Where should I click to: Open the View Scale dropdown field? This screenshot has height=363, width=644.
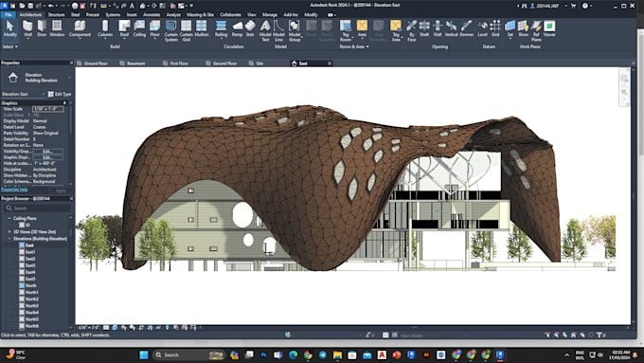[48, 109]
